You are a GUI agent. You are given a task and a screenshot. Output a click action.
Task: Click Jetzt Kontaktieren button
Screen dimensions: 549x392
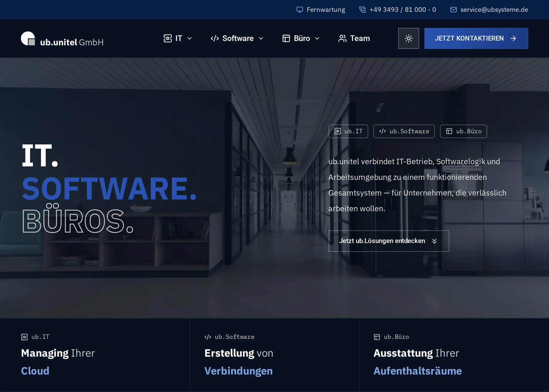coord(476,38)
